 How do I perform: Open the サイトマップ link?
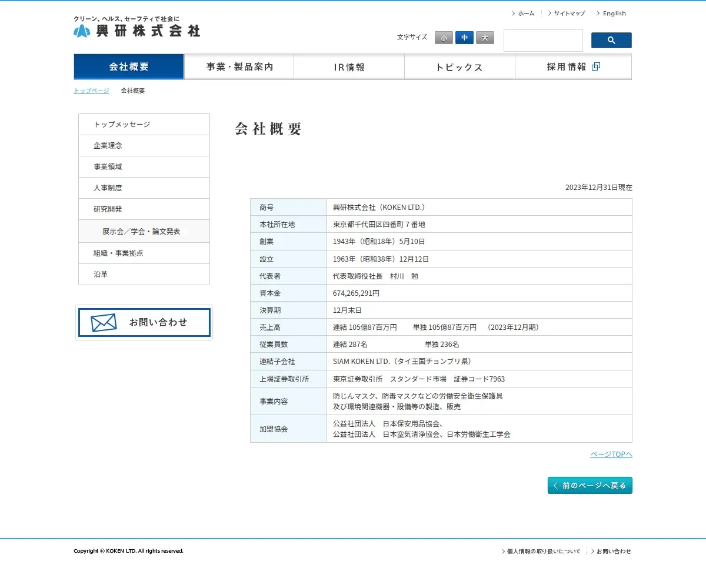tap(567, 13)
